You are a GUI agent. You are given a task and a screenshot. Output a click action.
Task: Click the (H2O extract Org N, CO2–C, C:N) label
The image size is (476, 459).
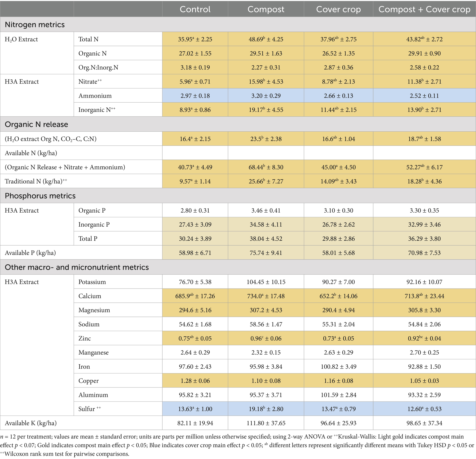click(x=50, y=139)
